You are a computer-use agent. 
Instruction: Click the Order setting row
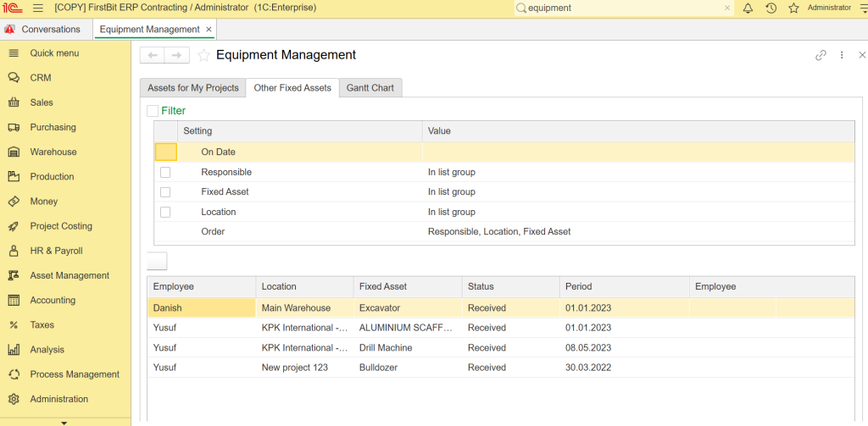click(504, 232)
